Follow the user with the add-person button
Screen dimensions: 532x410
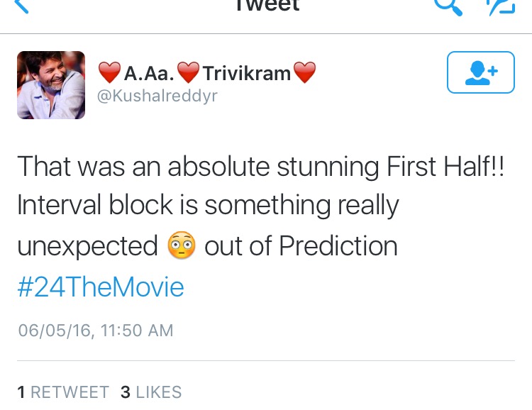pos(480,72)
